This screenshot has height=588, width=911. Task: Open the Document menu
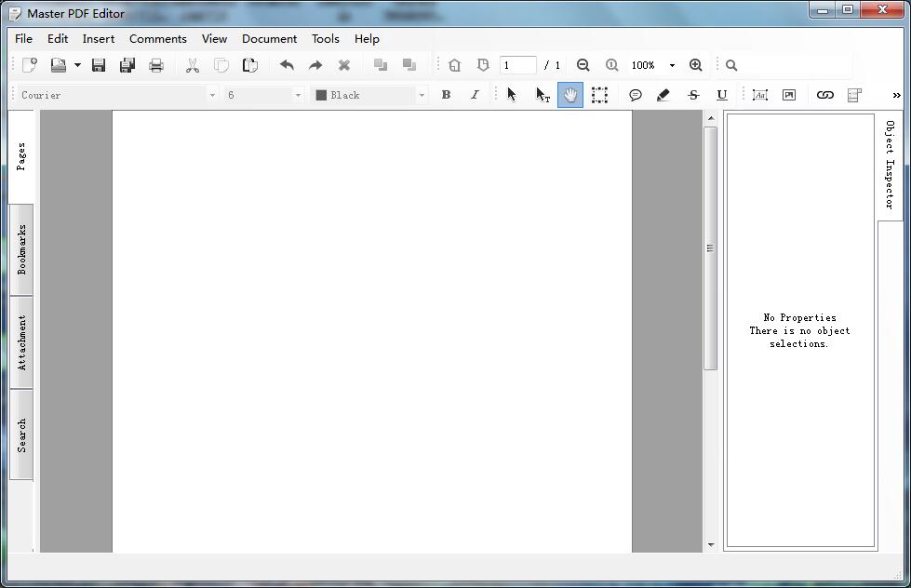coord(269,39)
